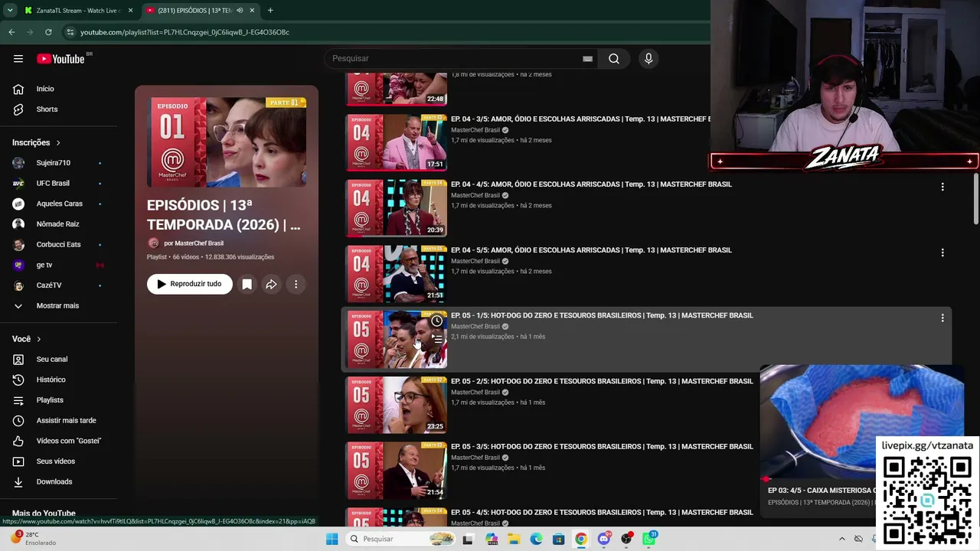Image resolution: width=980 pixels, height=551 pixels.
Task: Open Discord from taskbar
Action: 603,539
